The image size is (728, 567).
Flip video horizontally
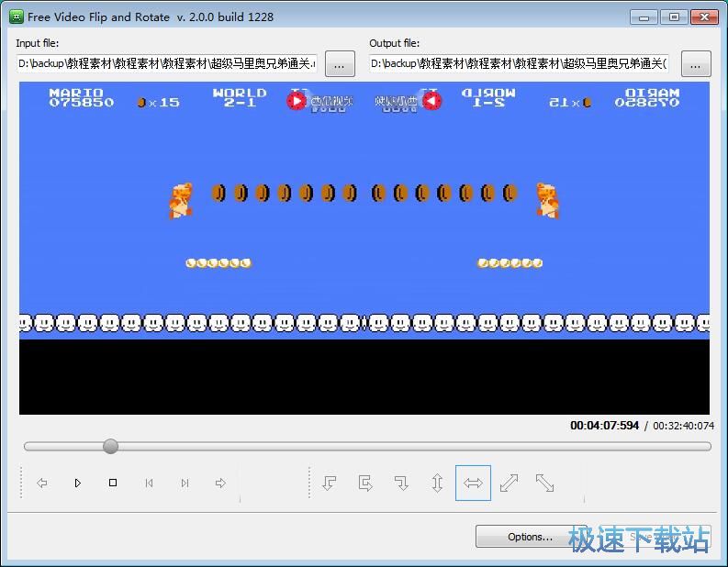(x=473, y=483)
